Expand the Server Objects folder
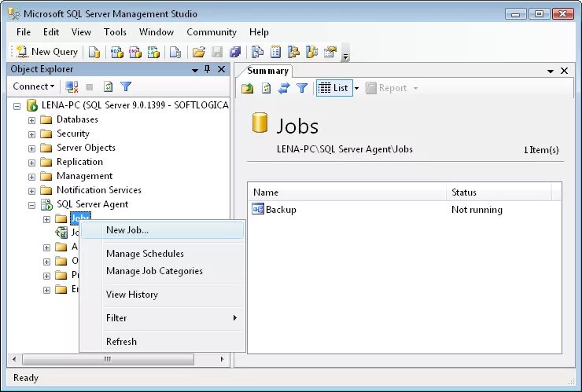Image resolution: width=582 pixels, height=392 pixels. pyautogui.click(x=32, y=148)
